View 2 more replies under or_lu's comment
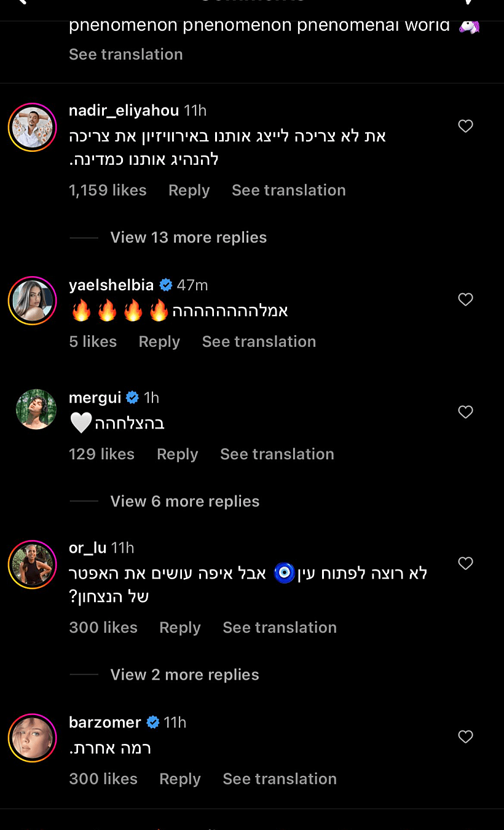This screenshot has width=504, height=830. pyautogui.click(x=184, y=674)
